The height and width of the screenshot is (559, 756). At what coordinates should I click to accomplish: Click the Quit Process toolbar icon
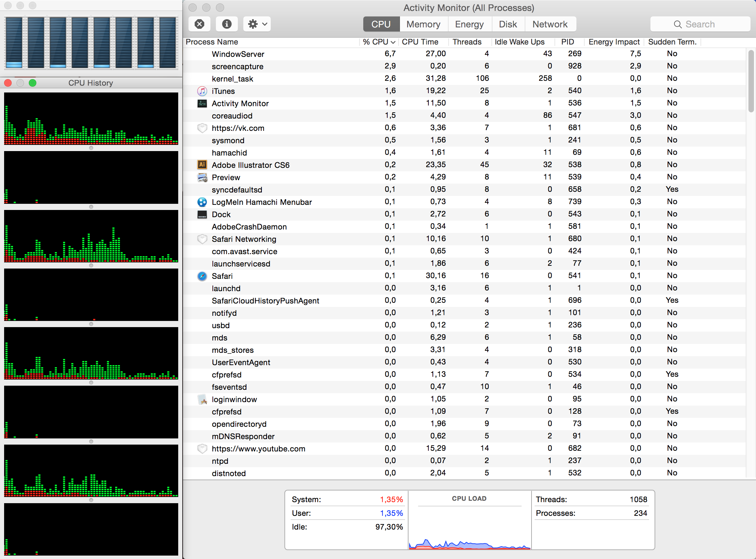pos(199,24)
